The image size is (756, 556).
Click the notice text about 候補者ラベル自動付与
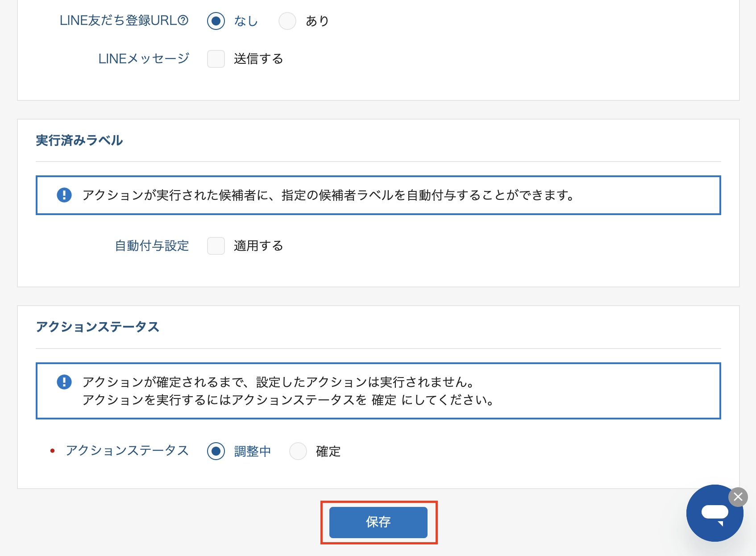[x=328, y=195]
